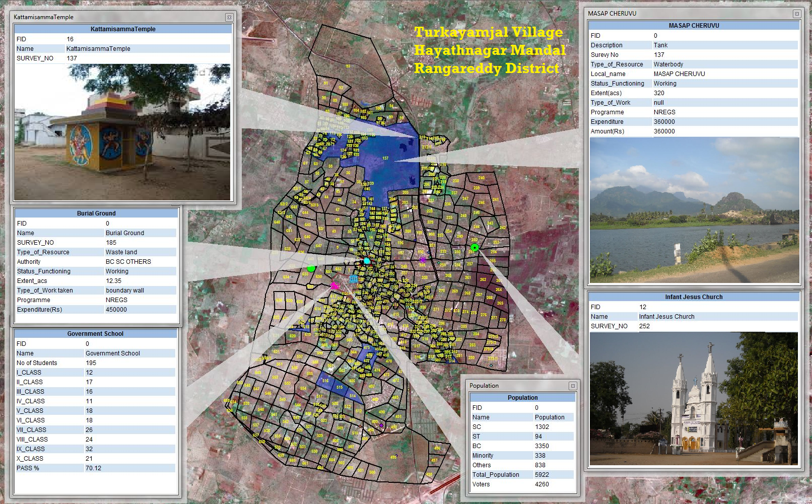
Task: Select the cyan dot marker on map
Action: point(367,261)
